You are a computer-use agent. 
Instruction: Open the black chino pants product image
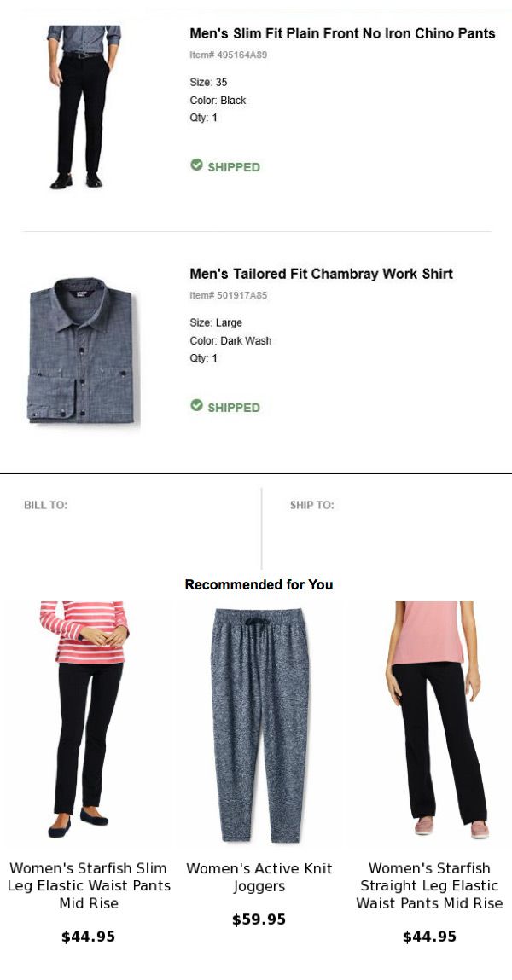coord(84,106)
